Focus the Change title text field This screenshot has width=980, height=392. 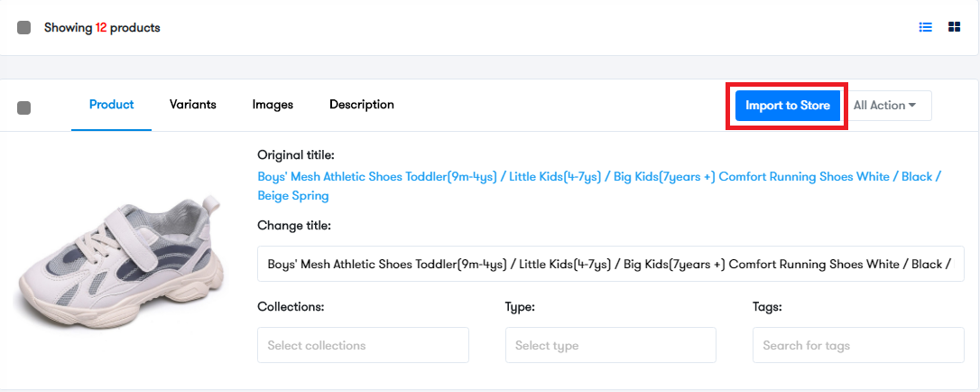pos(611,264)
